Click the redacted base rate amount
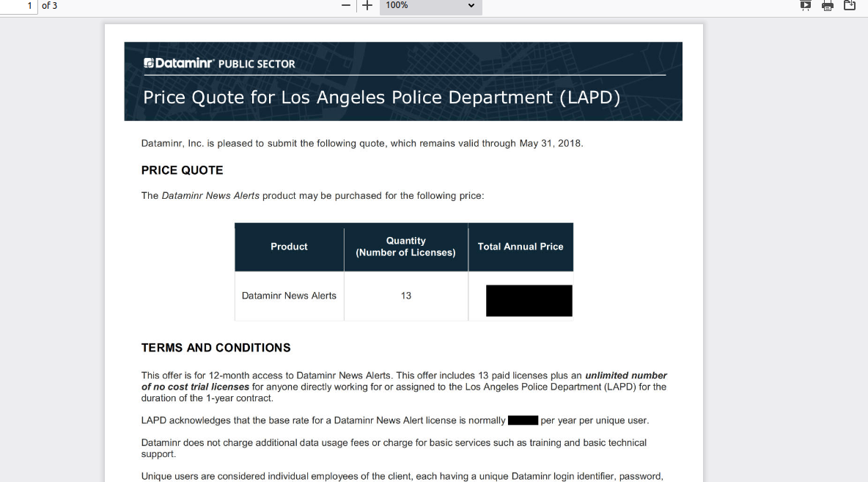The width and height of the screenshot is (868, 482). 523,420
